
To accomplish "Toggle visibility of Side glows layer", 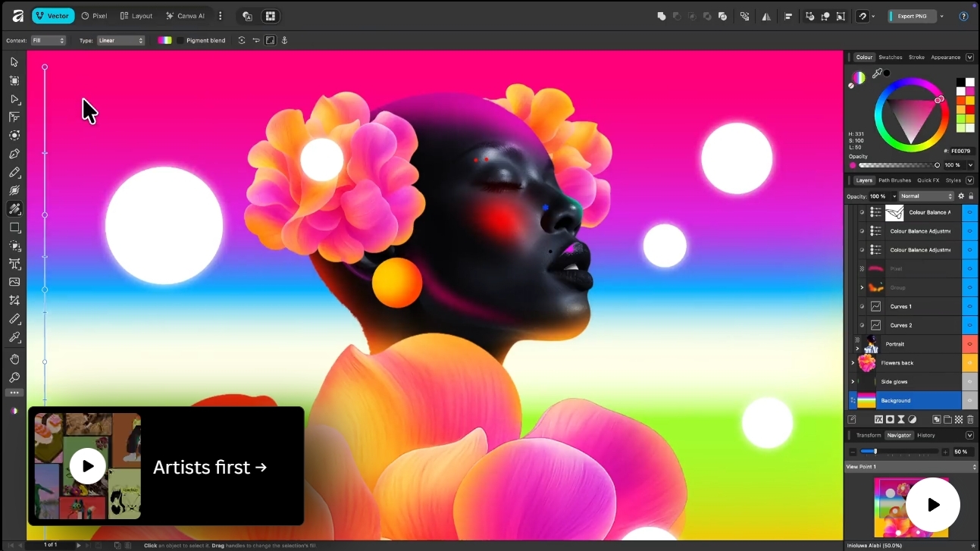I will coord(970,382).
